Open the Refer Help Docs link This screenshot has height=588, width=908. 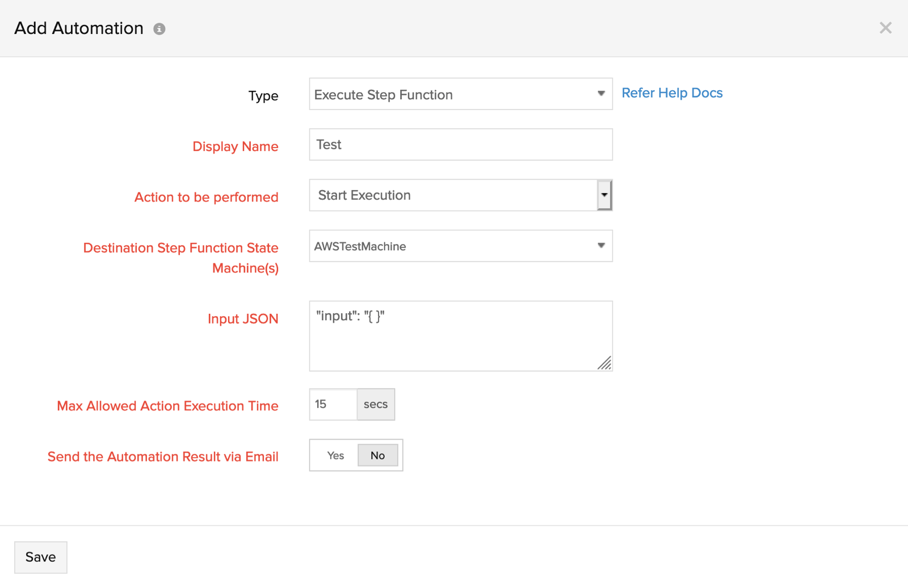[672, 93]
